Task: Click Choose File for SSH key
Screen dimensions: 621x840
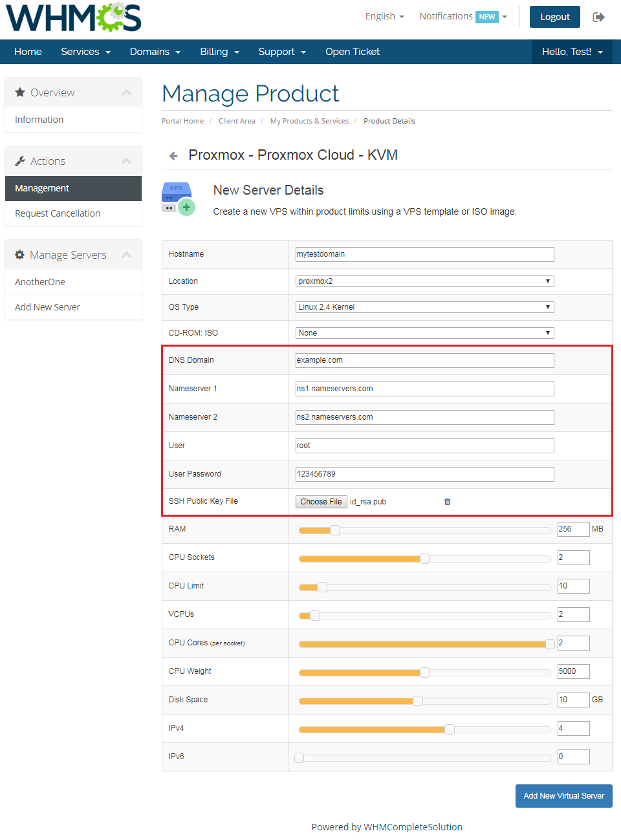Action: click(x=321, y=502)
